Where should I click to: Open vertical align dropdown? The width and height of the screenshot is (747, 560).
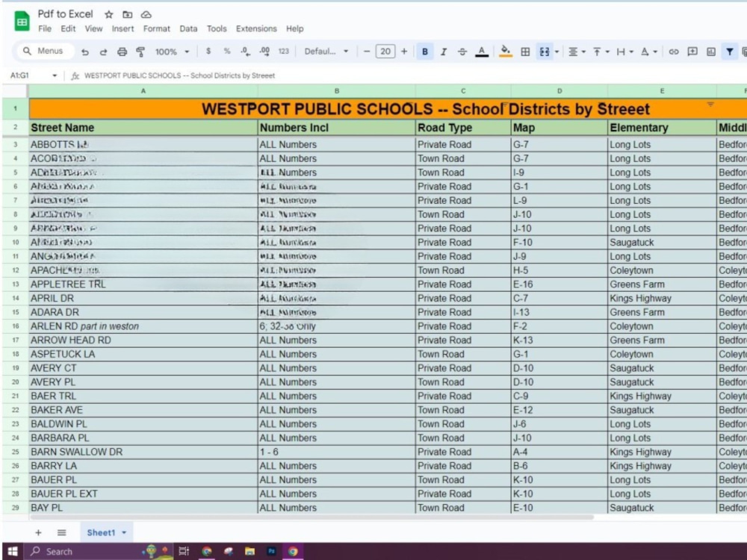coord(601,52)
